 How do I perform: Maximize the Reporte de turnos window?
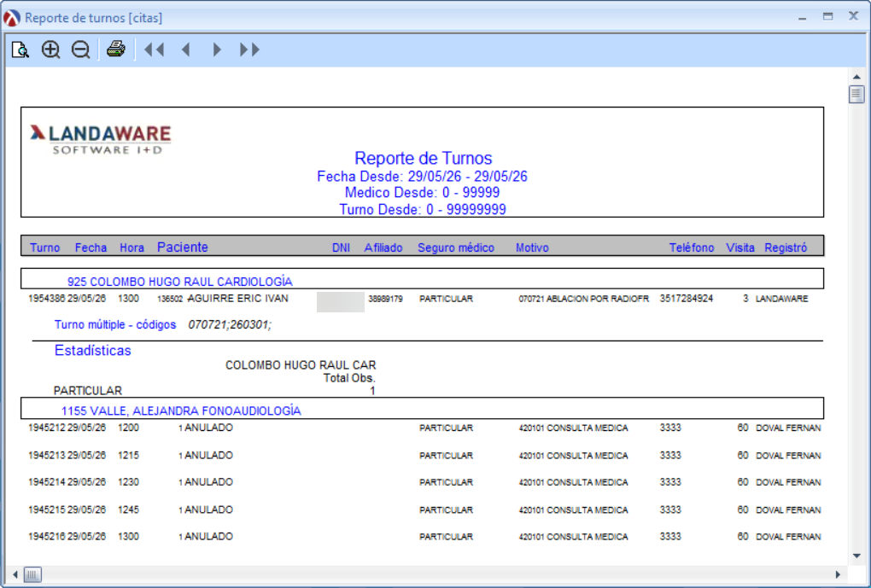827,17
